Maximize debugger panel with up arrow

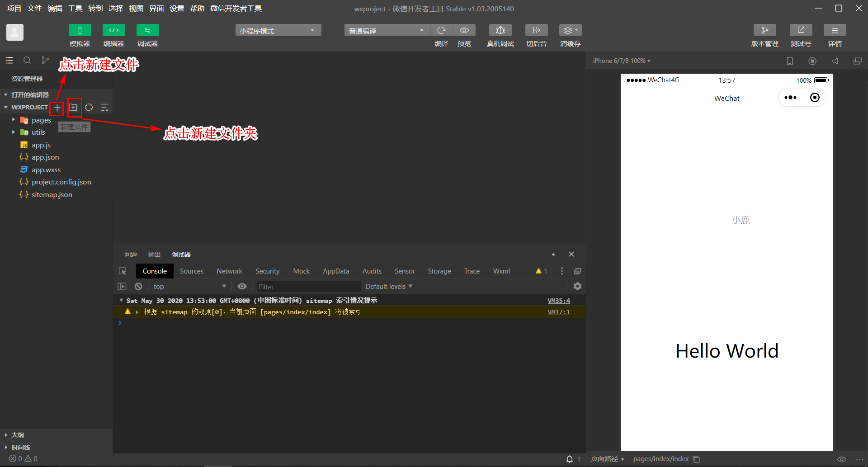click(x=553, y=255)
